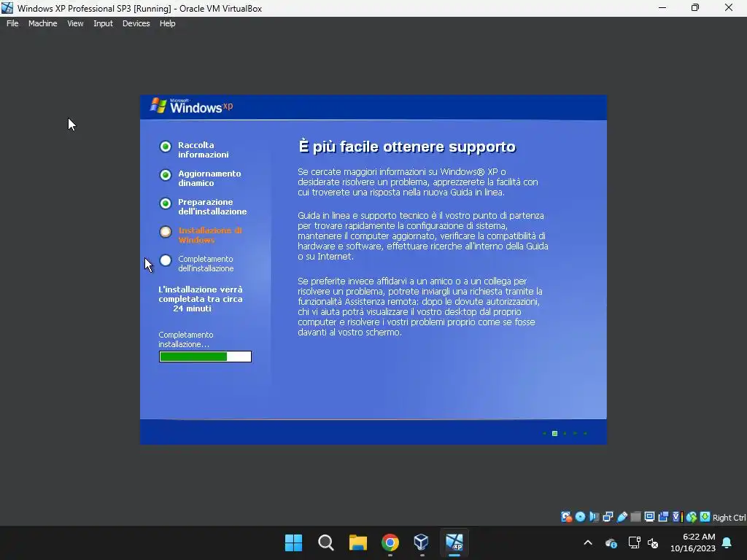Click the highlighted square progress dot
The image size is (747, 560).
[x=554, y=433]
